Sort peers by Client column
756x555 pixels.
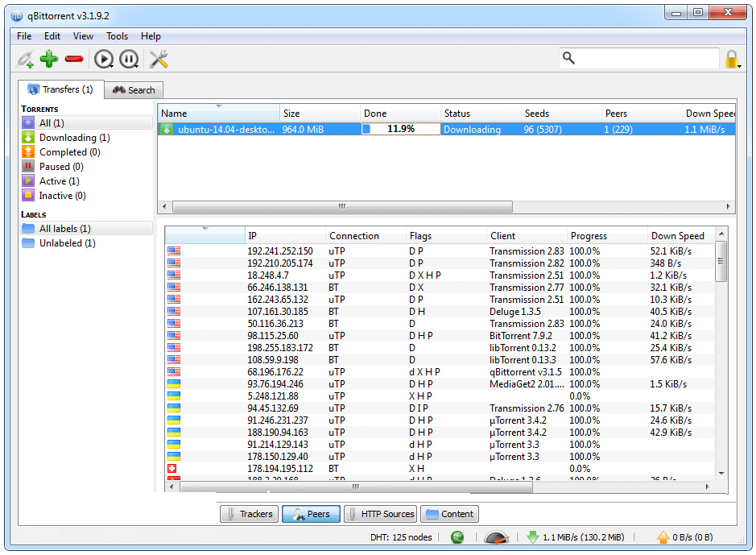527,236
